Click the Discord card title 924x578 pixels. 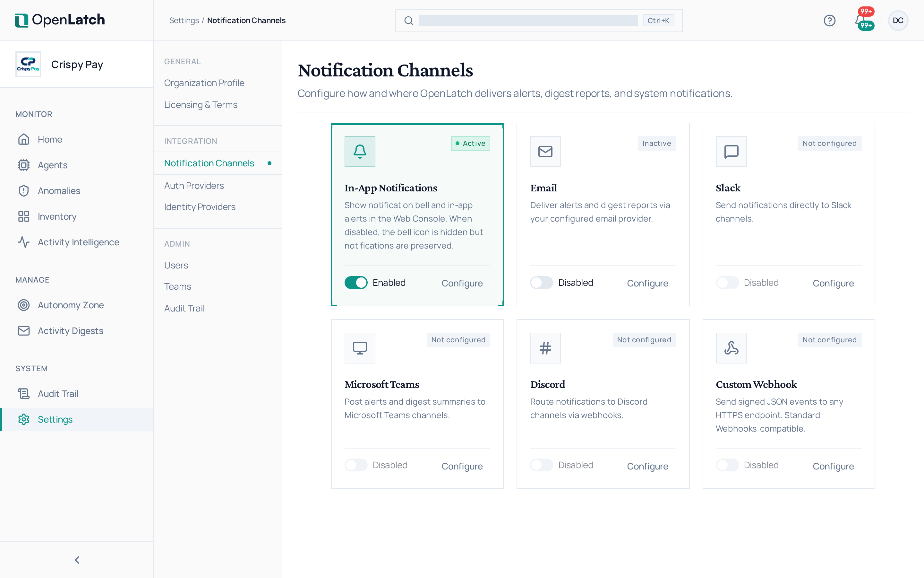548,384
